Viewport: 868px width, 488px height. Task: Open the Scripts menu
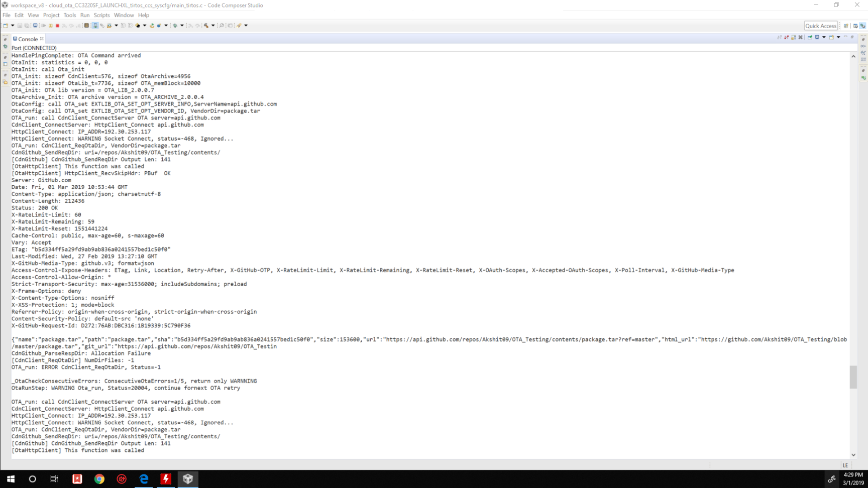[x=101, y=15]
